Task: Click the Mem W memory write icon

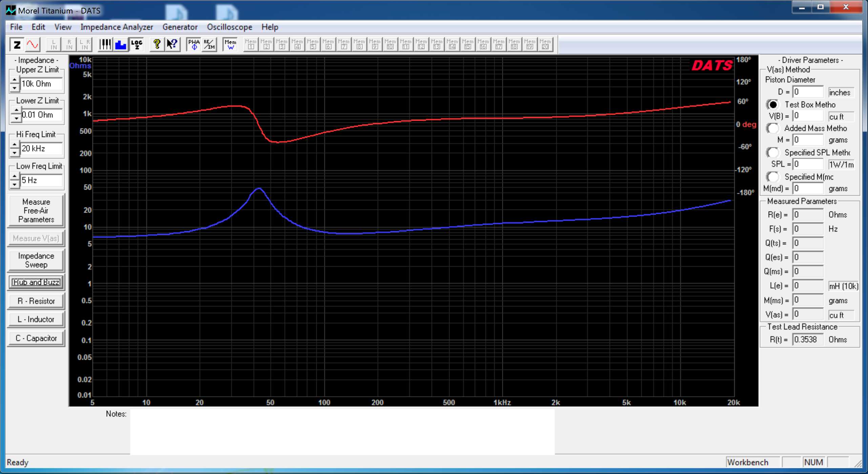Action: (230, 44)
